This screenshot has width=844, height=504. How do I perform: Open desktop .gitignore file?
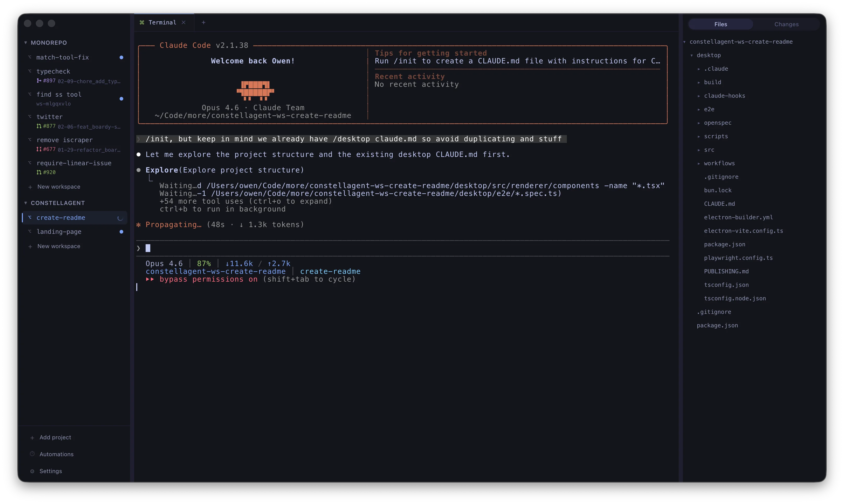coord(721,177)
